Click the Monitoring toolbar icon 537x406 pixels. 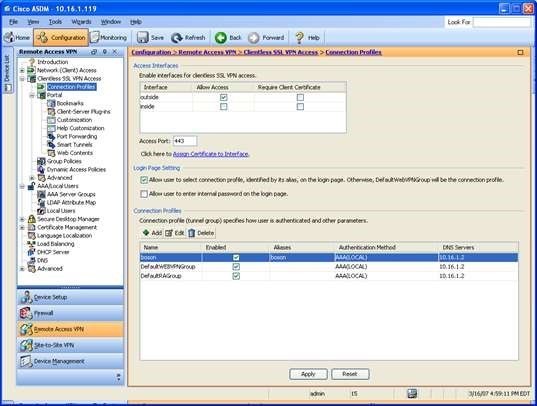(95, 37)
